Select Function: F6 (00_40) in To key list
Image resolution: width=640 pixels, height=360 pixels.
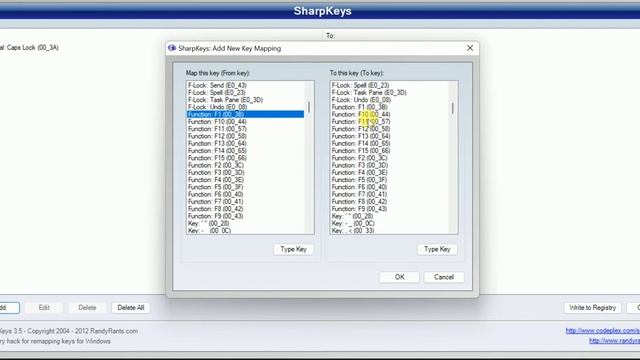(x=389, y=187)
